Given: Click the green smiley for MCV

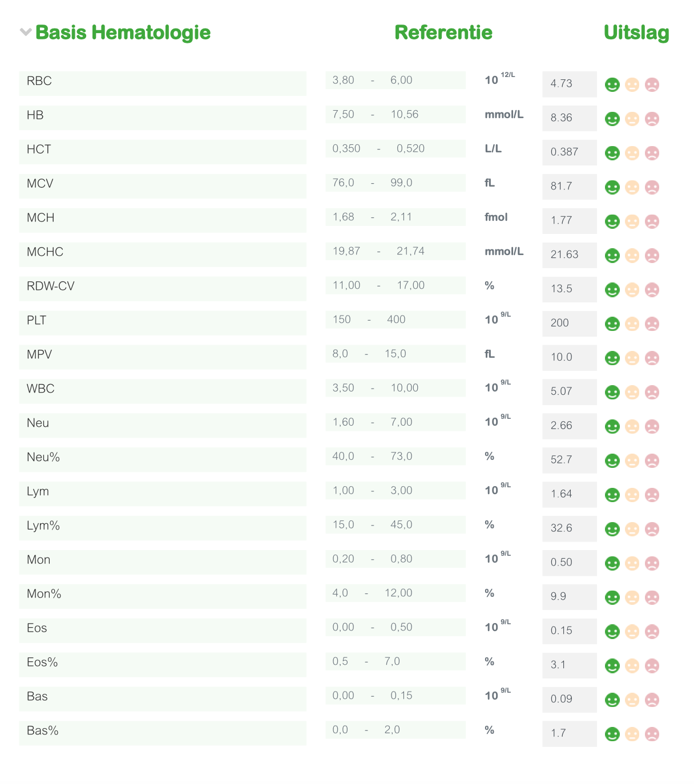Looking at the screenshot, I should point(612,188).
